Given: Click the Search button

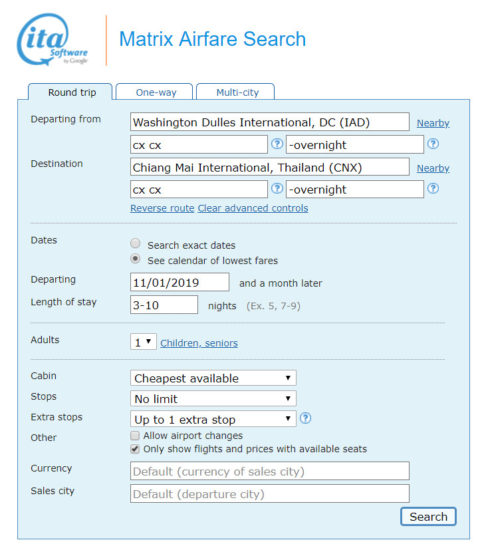Looking at the screenshot, I should point(428,516).
